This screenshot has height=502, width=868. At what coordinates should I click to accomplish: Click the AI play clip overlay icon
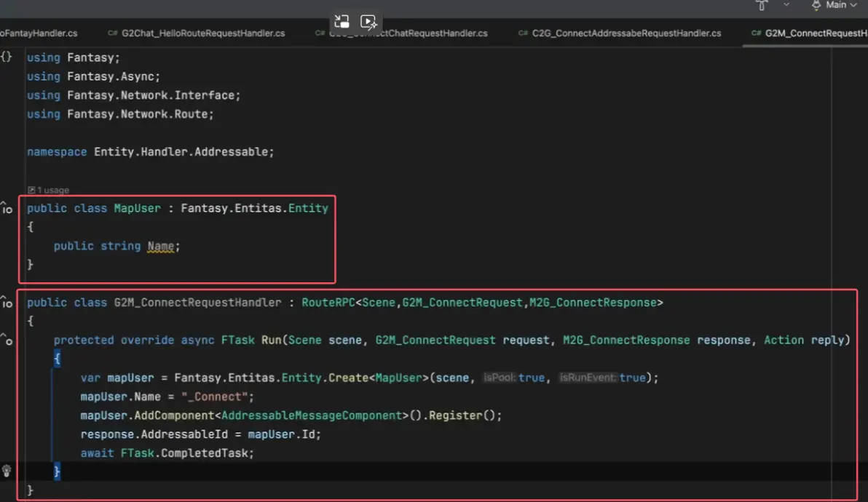(368, 22)
